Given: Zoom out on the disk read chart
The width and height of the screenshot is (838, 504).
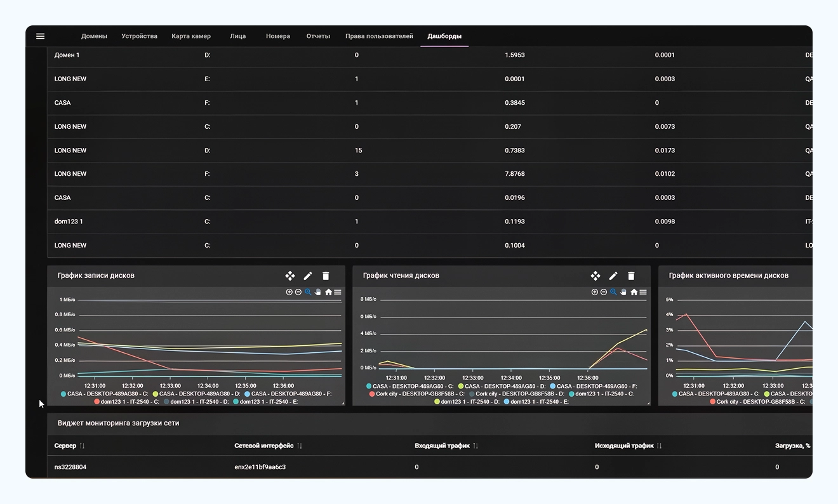Looking at the screenshot, I should (x=604, y=292).
